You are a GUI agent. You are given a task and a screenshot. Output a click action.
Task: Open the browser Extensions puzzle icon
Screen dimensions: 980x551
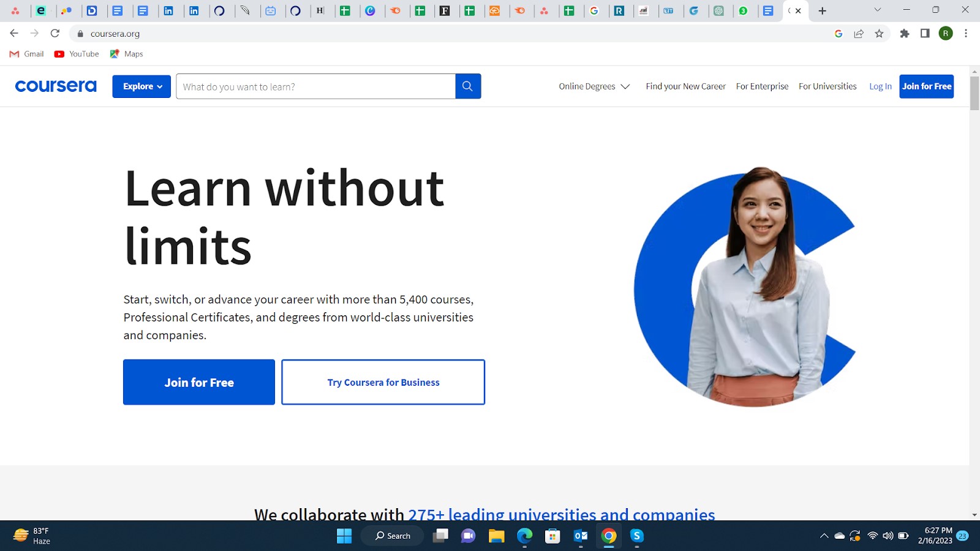[x=904, y=34]
